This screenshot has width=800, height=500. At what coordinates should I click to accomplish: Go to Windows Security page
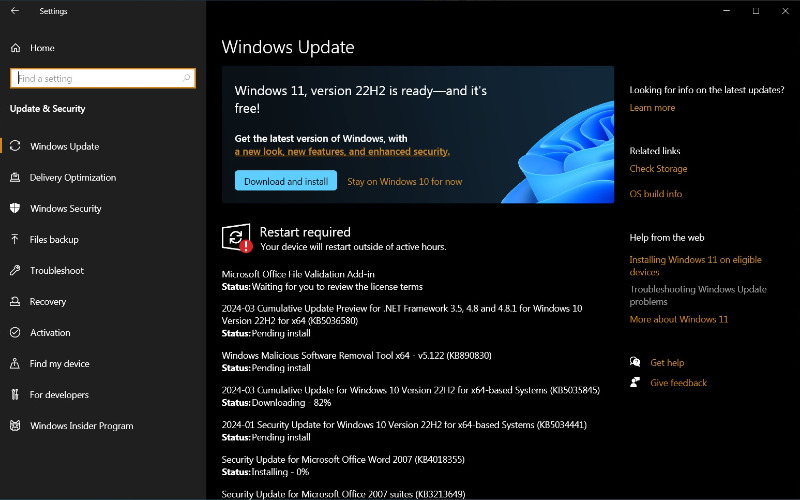pos(66,209)
